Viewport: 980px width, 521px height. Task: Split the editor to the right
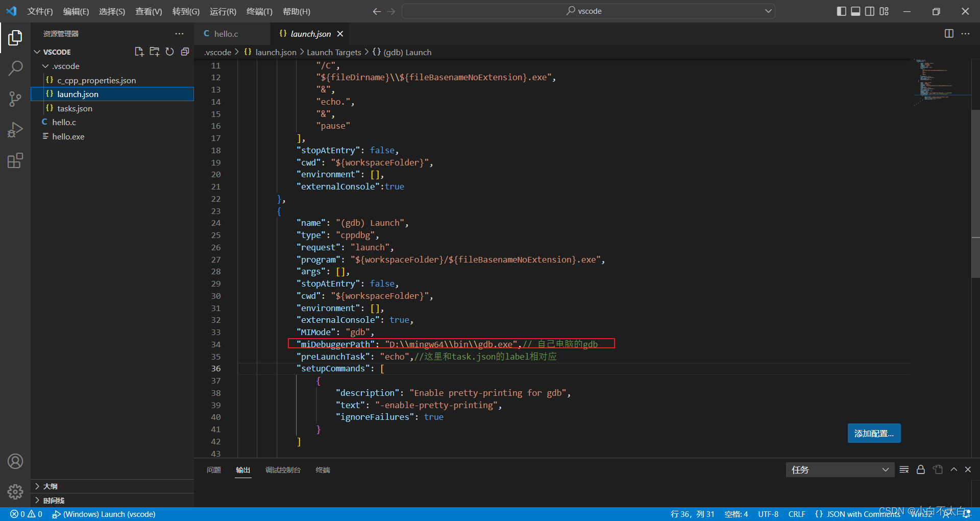949,34
